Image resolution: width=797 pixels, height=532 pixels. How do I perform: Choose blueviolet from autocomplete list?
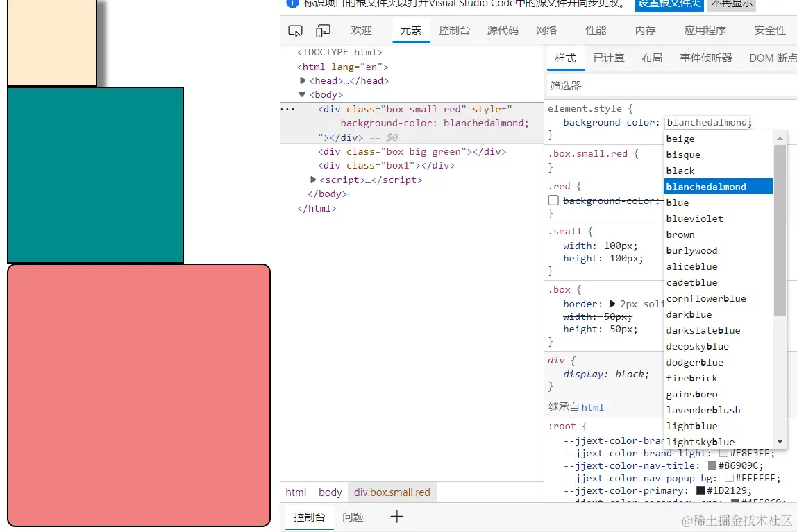pyautogui.click(x=719, y=218)
